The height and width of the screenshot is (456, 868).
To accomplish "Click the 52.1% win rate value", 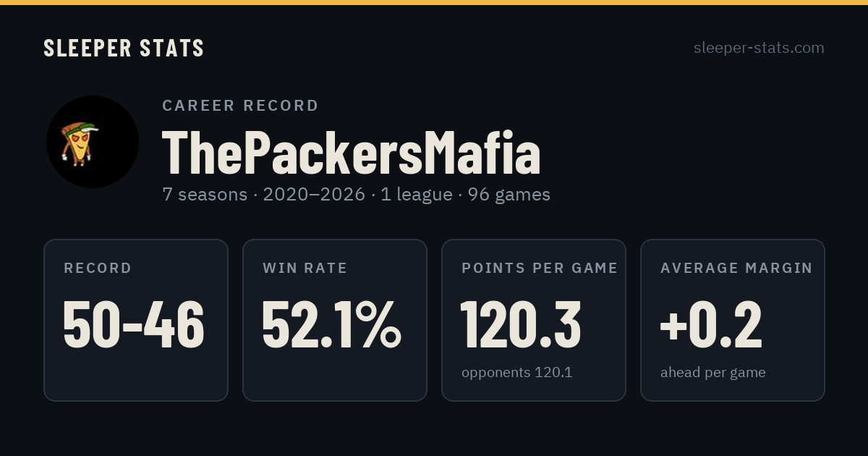I will (331, 324).
